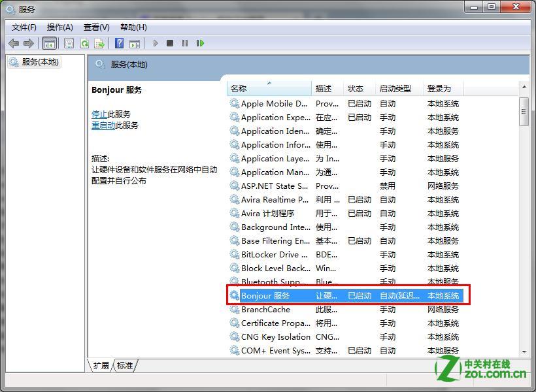The width and height of the screenshot is (536, 392).
Task: Select the ASP.NET State S... service row
Action: pyautogui.click(x=345, y=186)
